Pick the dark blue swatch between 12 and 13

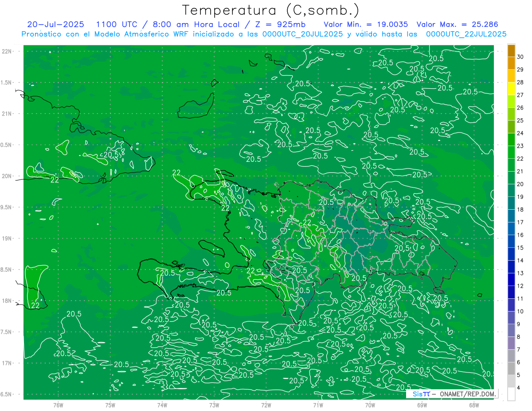[x=511, y=280]
